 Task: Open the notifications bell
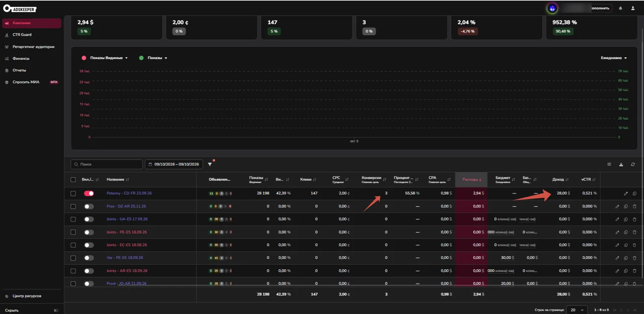coord(620,8)
